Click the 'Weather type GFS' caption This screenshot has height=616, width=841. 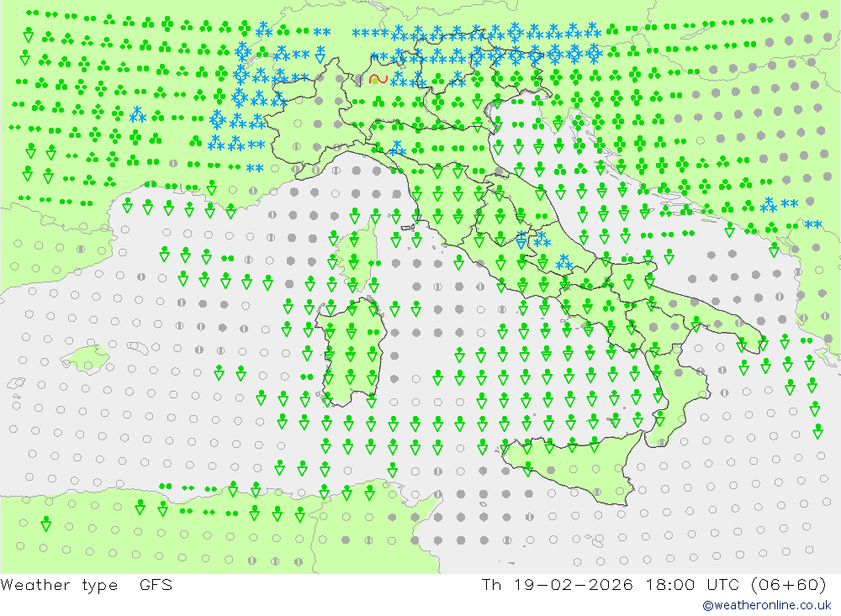click(87, 584)
